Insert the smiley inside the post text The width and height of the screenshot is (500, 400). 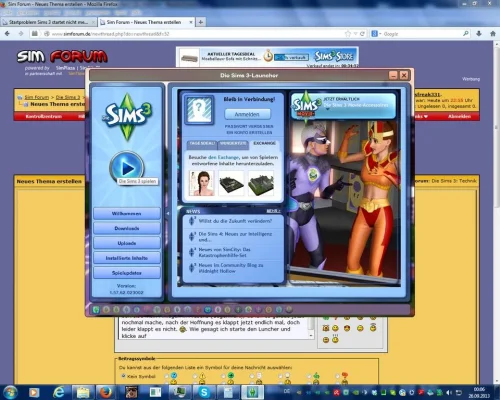(182, 329)
